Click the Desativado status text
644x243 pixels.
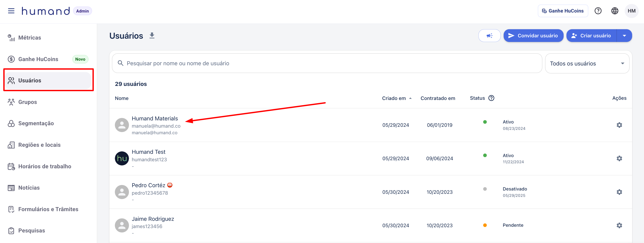515,189
